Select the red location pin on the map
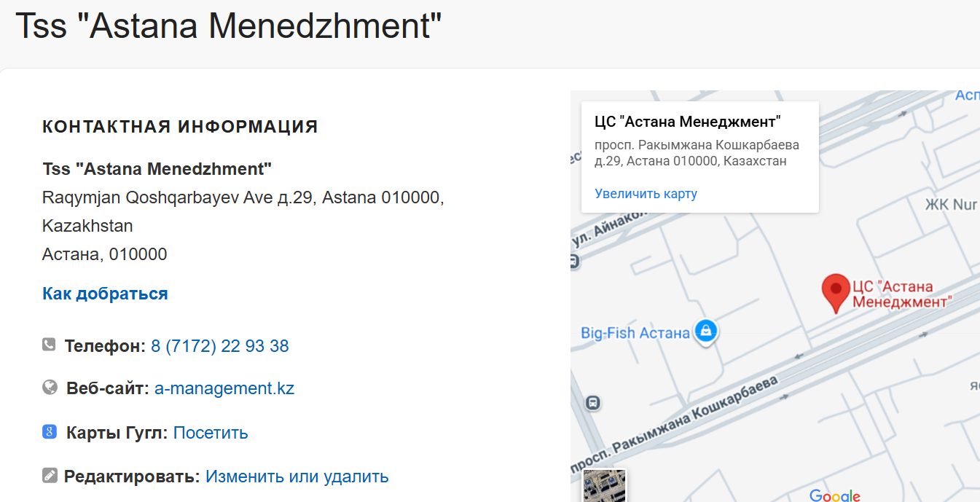 click(835, 291)
